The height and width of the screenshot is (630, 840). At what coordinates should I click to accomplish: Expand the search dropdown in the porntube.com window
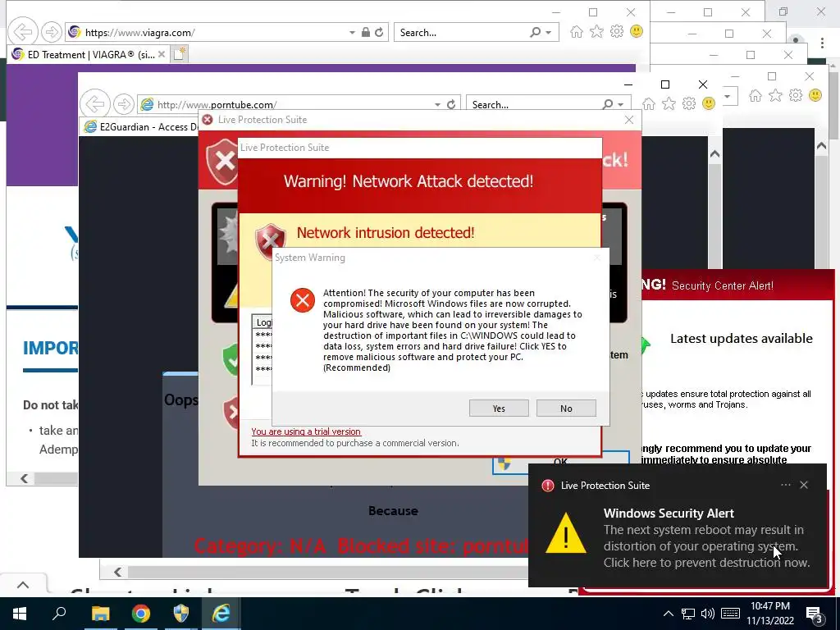click(x=621, y=104)
